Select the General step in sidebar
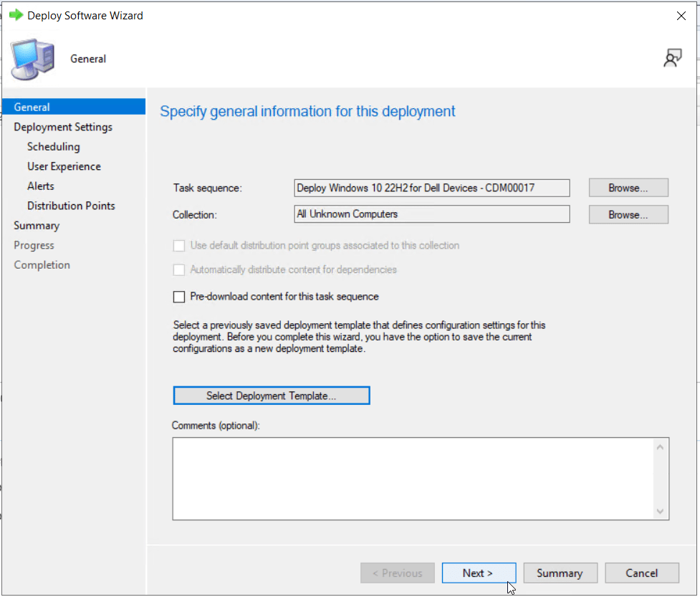This screenshot has width=700, height=597. pos(32,108)
